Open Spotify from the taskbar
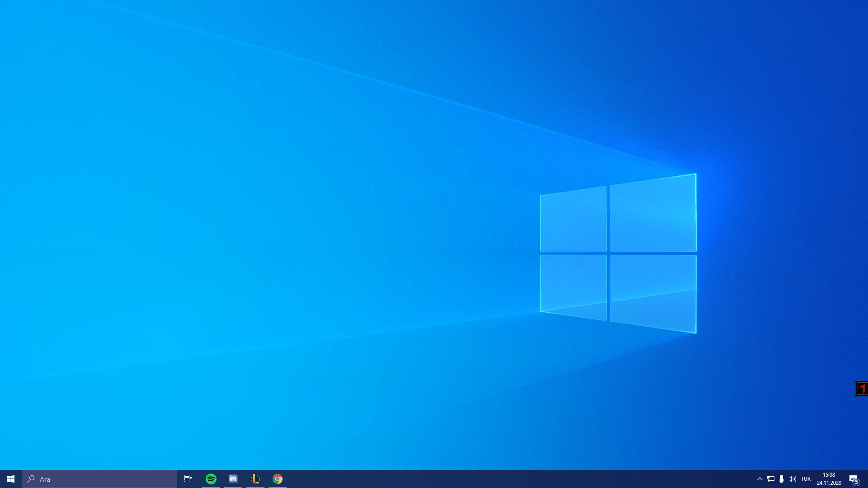The height and width of the screenshot is (488, 868). pyautogui.click(x=211, y=479)
